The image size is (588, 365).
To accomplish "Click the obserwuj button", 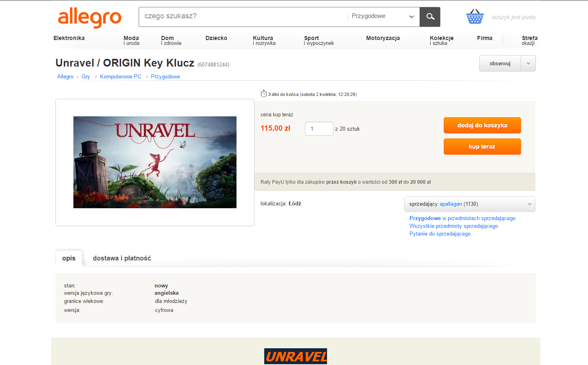I will click(x=500, y=63).
